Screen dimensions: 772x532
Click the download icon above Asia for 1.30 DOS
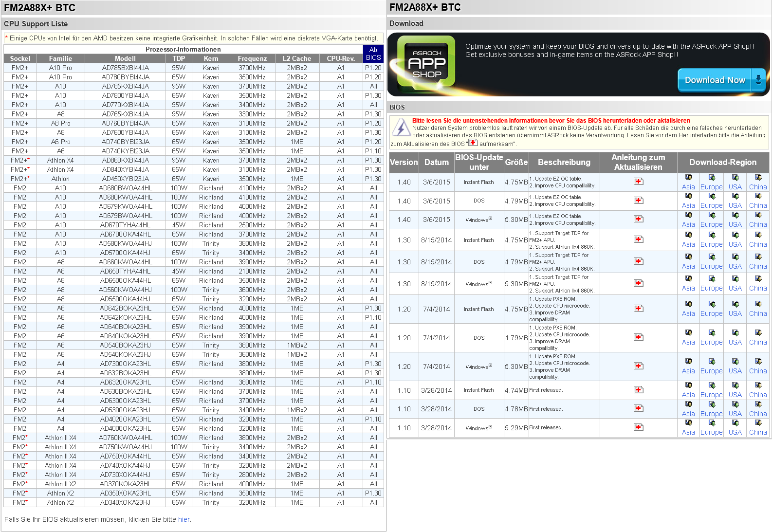click(689, 257)
